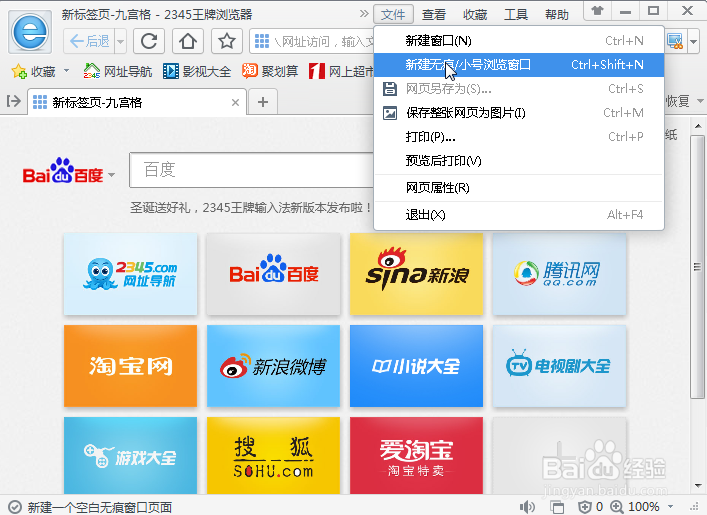This screenshot has width=707, height=515.
Task: Select 打印(P)... menu entry
Action: tap(519, 137)
